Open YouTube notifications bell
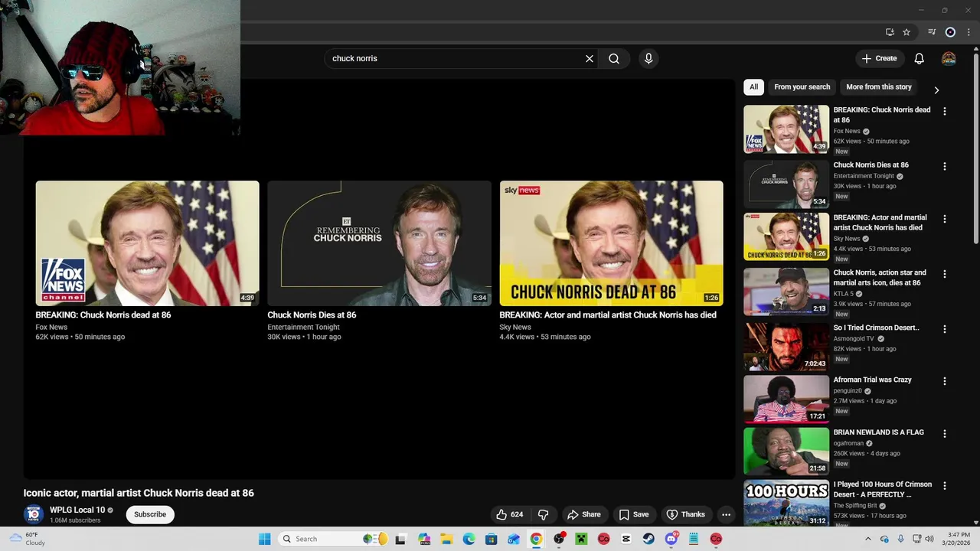Image resolution: width=980 pixels, height=551 pixels. point(920,58)
